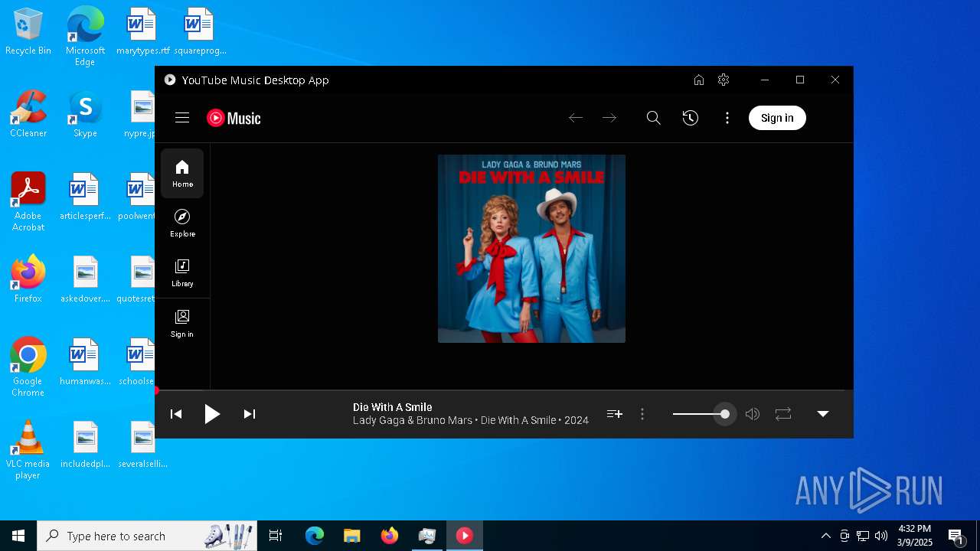This screenshot has width=980, height=551.
Task: Select Microsoft Edge desktop shortcut
Action: (85, 37)
